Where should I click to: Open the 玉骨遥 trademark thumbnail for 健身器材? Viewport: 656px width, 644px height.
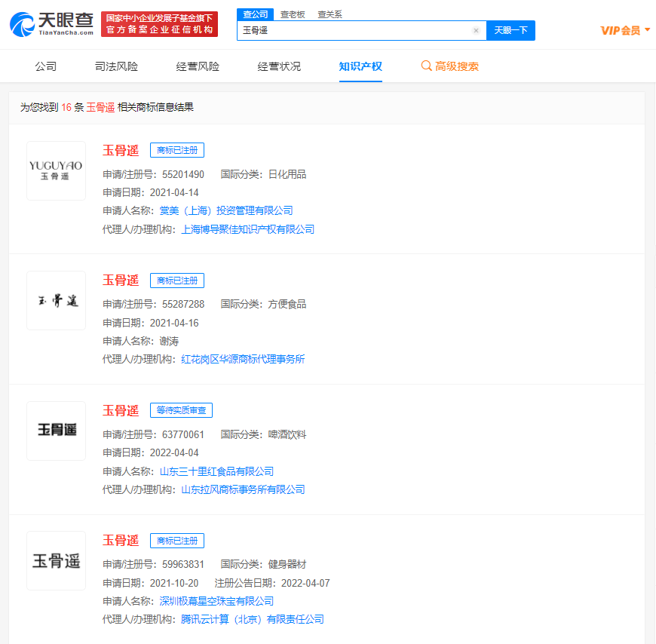[56, 561]
